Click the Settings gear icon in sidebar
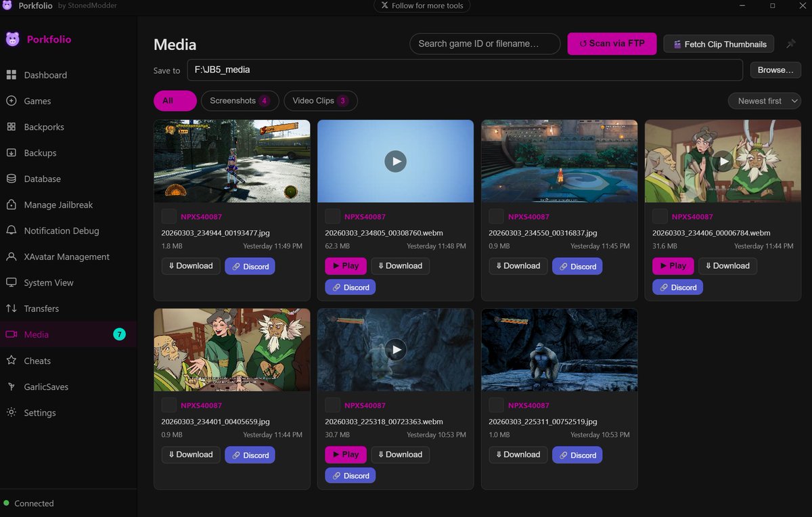Viewport: 812px width, 517px height. [x=12, y=412]
